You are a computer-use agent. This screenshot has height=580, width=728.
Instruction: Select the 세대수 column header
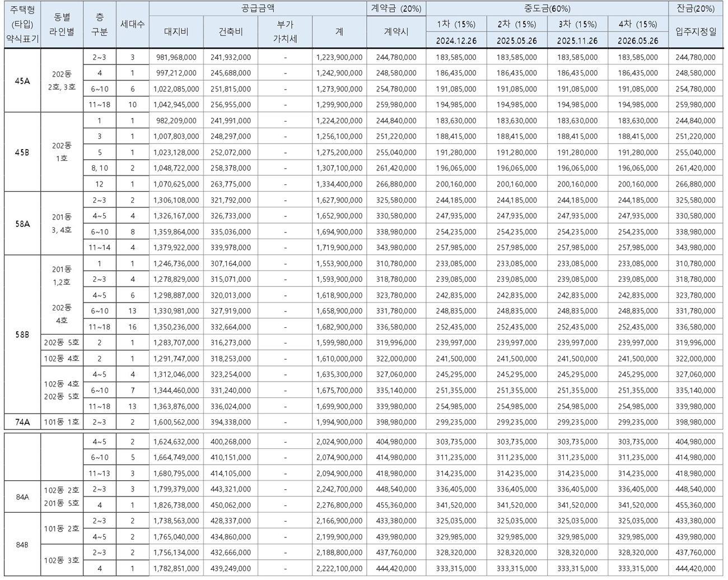tap(132, 25)
